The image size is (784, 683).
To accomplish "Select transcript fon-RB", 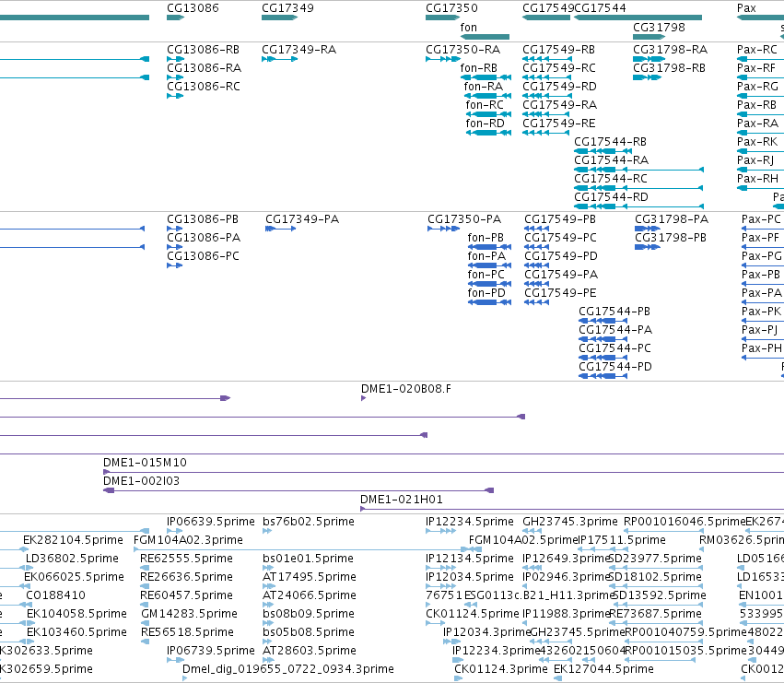I will tap(478, 68).
